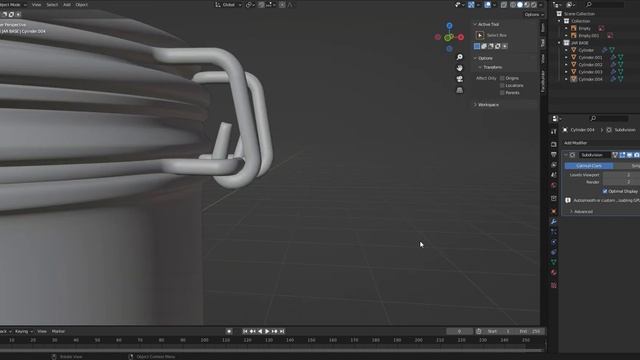The image size is (640, 360).
Task: Click the viewport zoom magnifier icon
Action: (x=460, y=57)
